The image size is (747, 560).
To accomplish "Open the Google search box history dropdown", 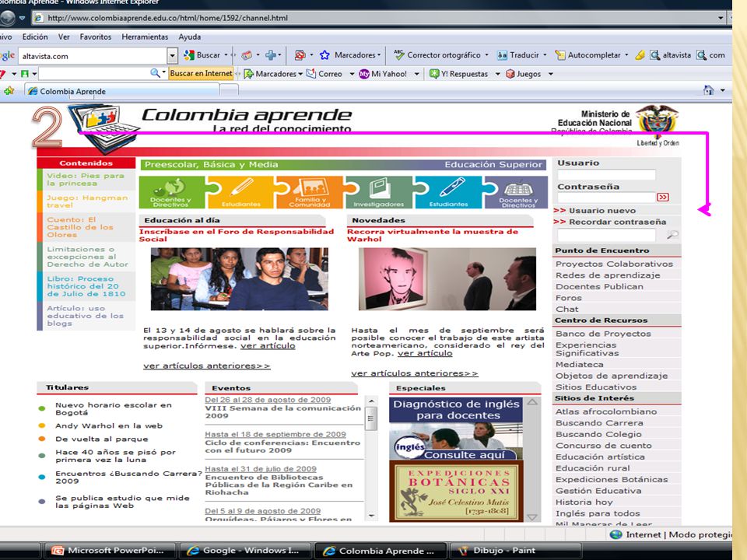I will (x=173, y=56).
